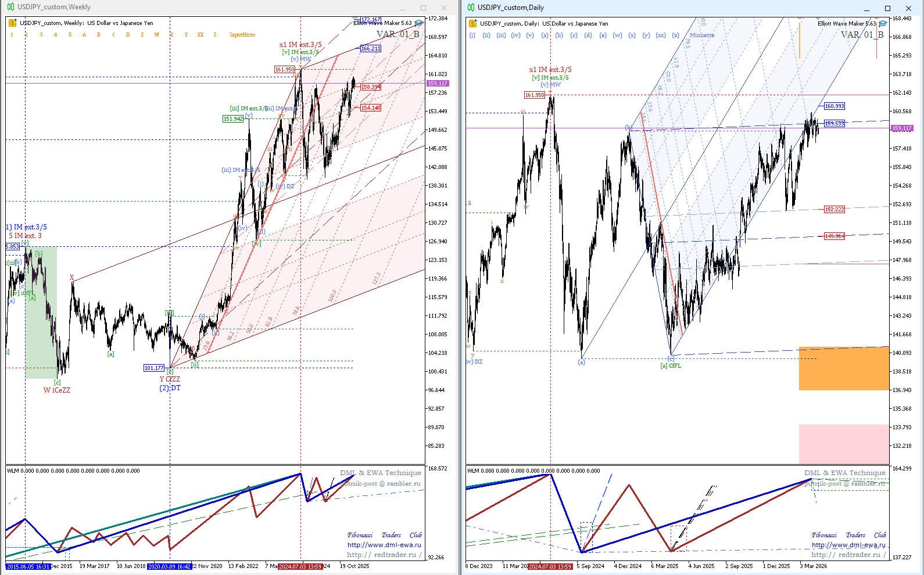Screen dimensions: 924x575
Task: Select the 2024.07.03 13:59 time marker on Weekly chart
Action: [300, 566]
